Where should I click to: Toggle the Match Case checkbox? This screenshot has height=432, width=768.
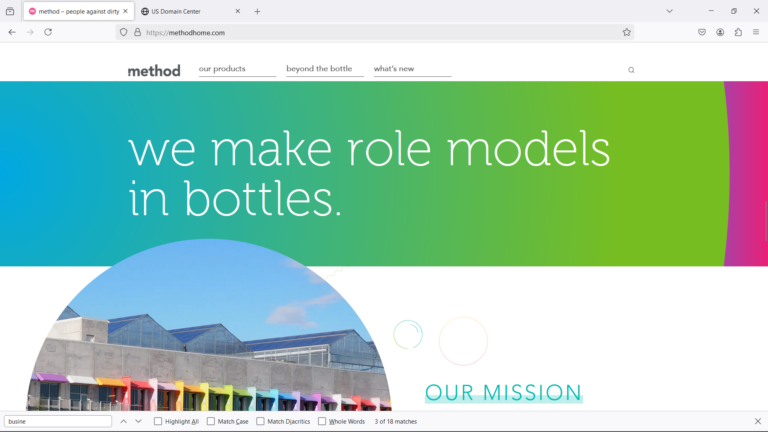[x=211, y=422]
